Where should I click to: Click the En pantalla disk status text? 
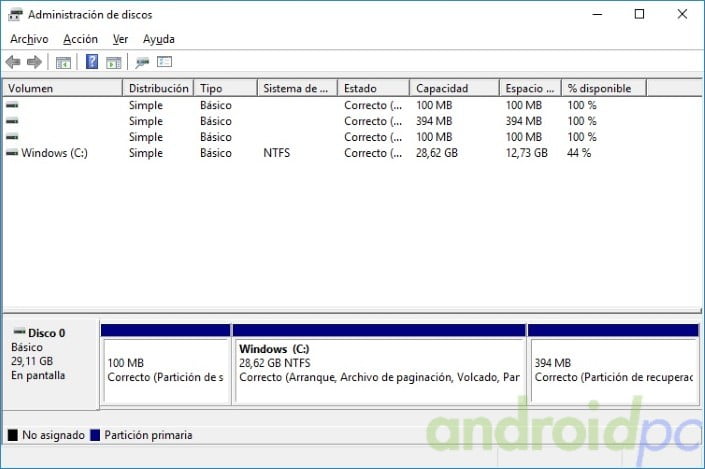tap(38, 375)
